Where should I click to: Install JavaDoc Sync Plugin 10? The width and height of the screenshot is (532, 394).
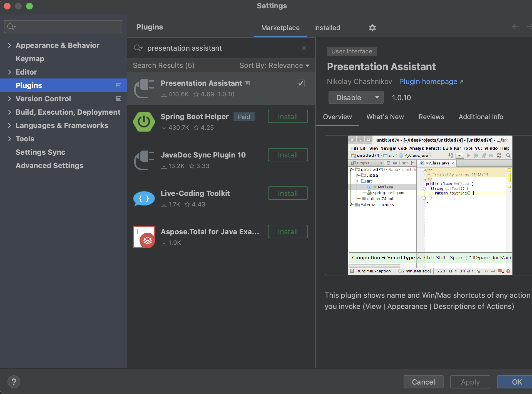(288, 155)
